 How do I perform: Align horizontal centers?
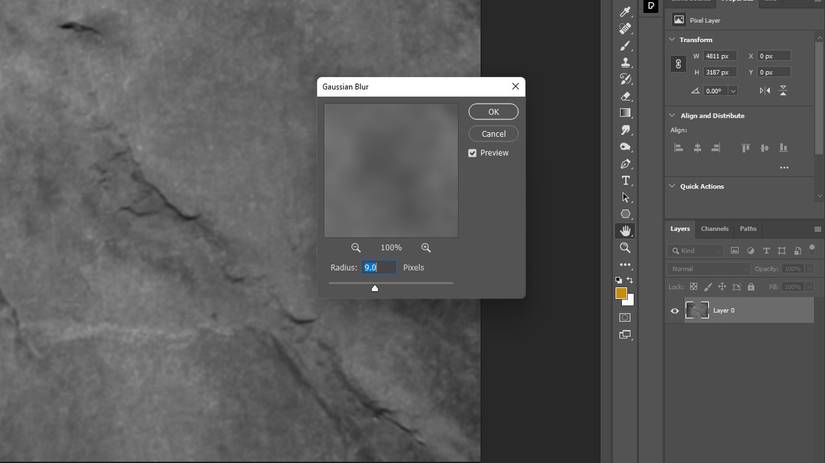click(697, 148)
